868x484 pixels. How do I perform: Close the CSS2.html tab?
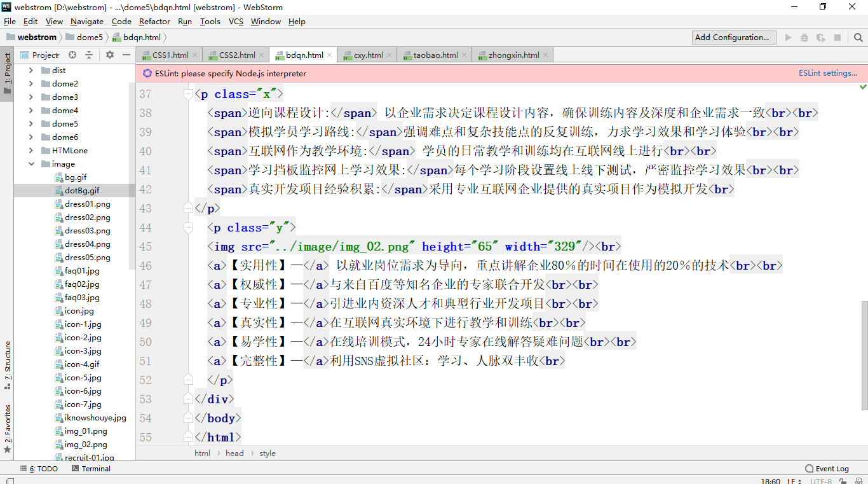(262, 55)
